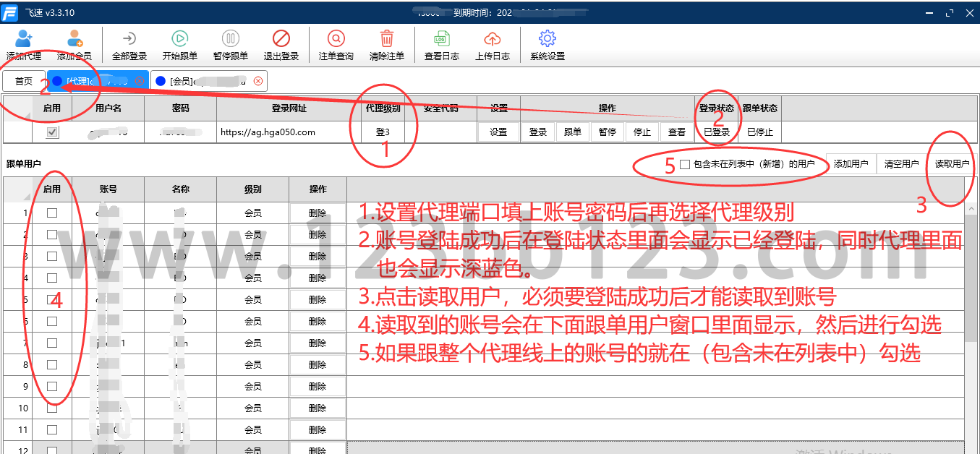Check the 启用 box in row 1
Image resolution: width=980 pixels, height=454 pixels.
click(x=52, y=213)
